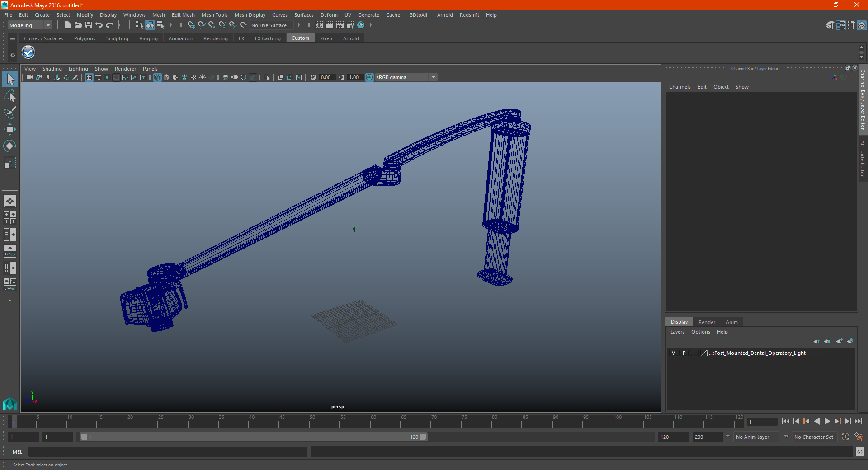Step to next keyframe

pyautogui.click(x=837, y=421)
